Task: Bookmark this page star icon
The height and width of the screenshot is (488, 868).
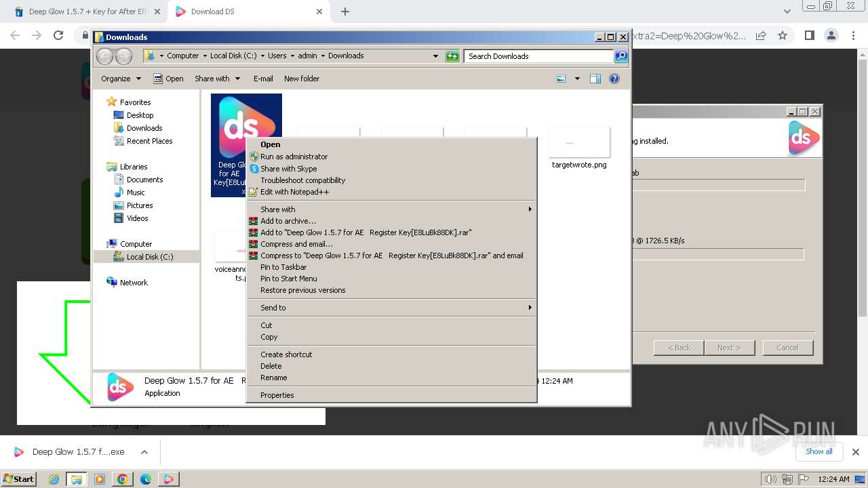Action: (783, 35)
